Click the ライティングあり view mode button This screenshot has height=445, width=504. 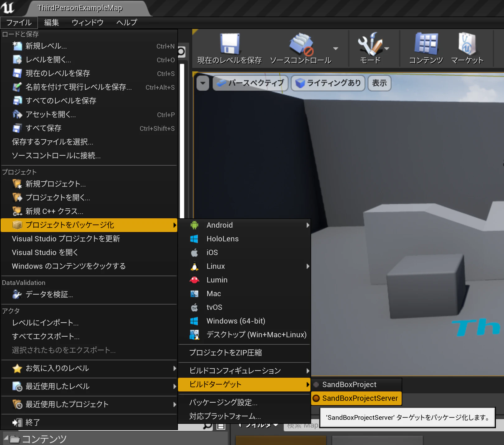328,83
